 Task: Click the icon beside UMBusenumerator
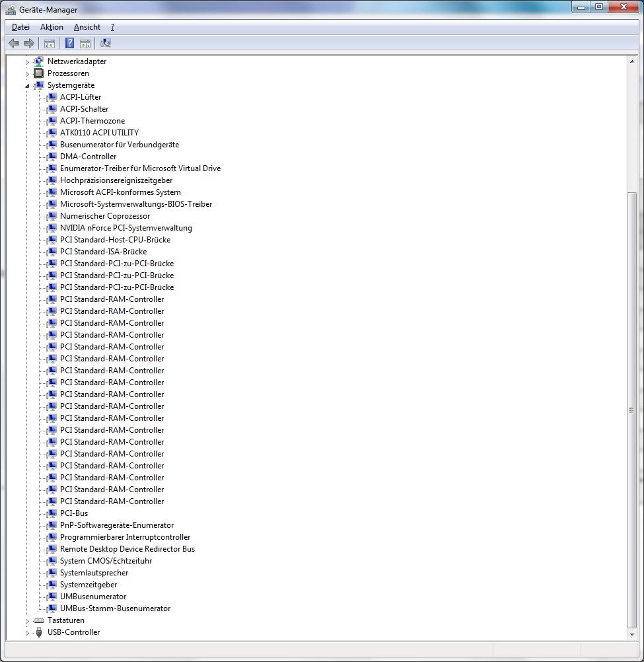tap(52, 597)
